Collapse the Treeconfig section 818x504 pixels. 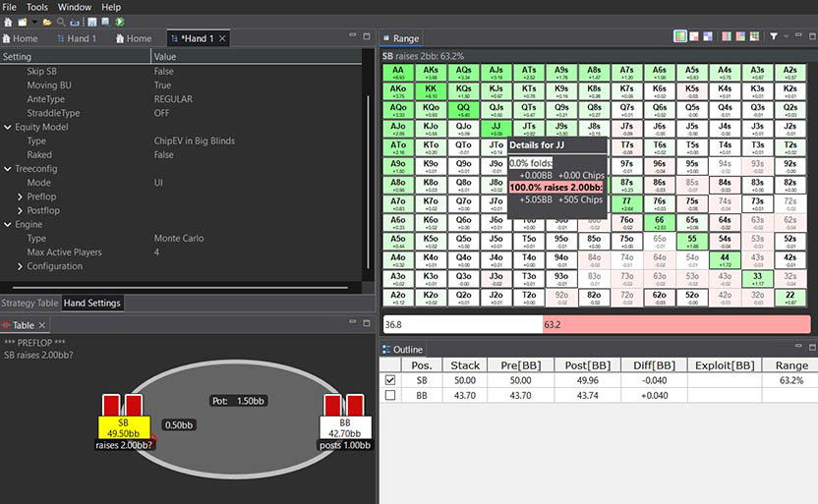coord(8,169)
